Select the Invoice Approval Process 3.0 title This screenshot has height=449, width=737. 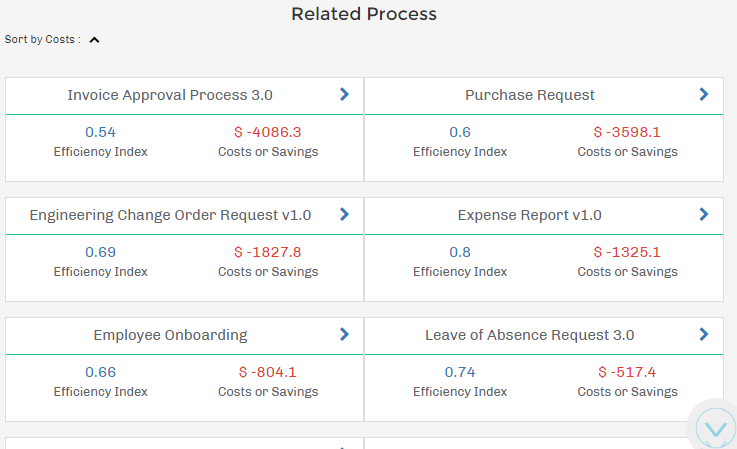[170, 95]
